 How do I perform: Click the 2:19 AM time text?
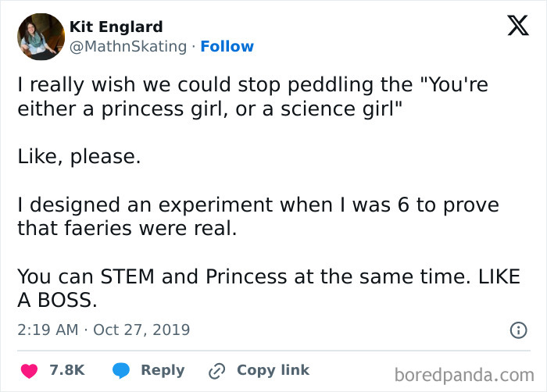click(x=48, y=330)
